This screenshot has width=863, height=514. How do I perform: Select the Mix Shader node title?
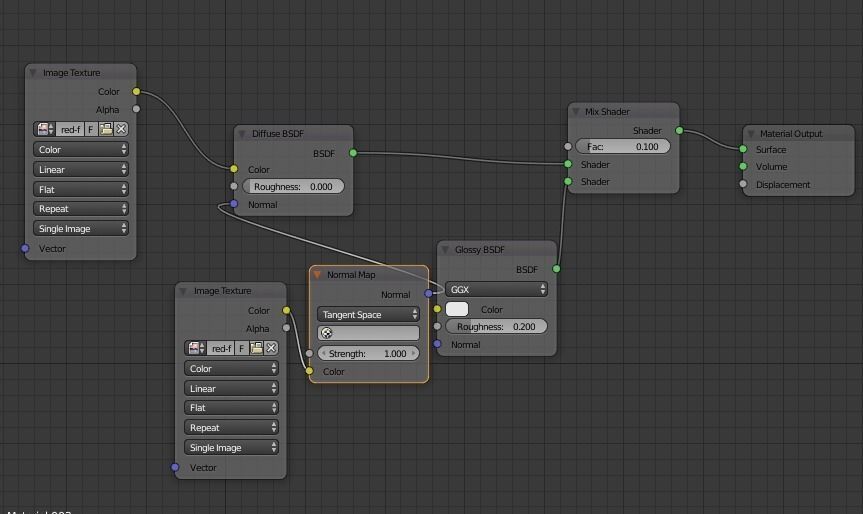[607, 112]
